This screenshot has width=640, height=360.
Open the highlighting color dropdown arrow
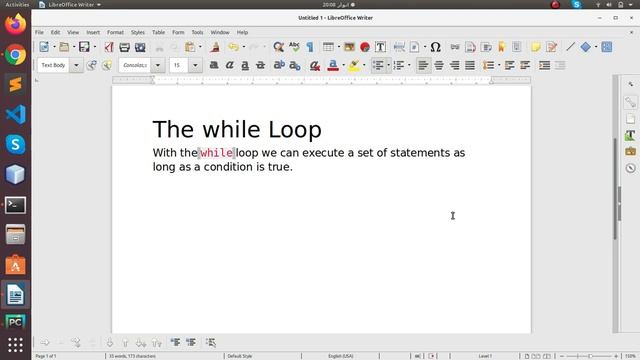[x=364, y=65]
